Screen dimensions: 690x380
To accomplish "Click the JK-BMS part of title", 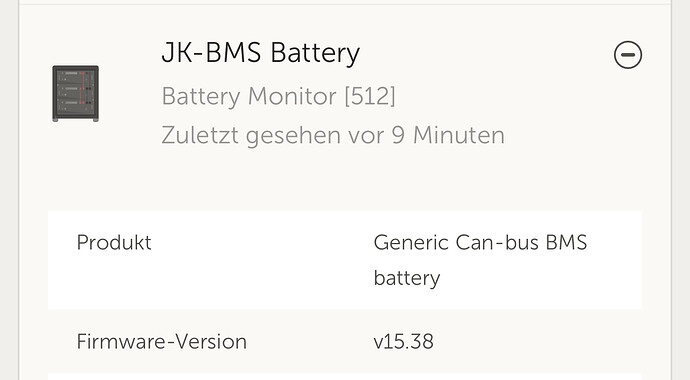I will tap(211, 52).
